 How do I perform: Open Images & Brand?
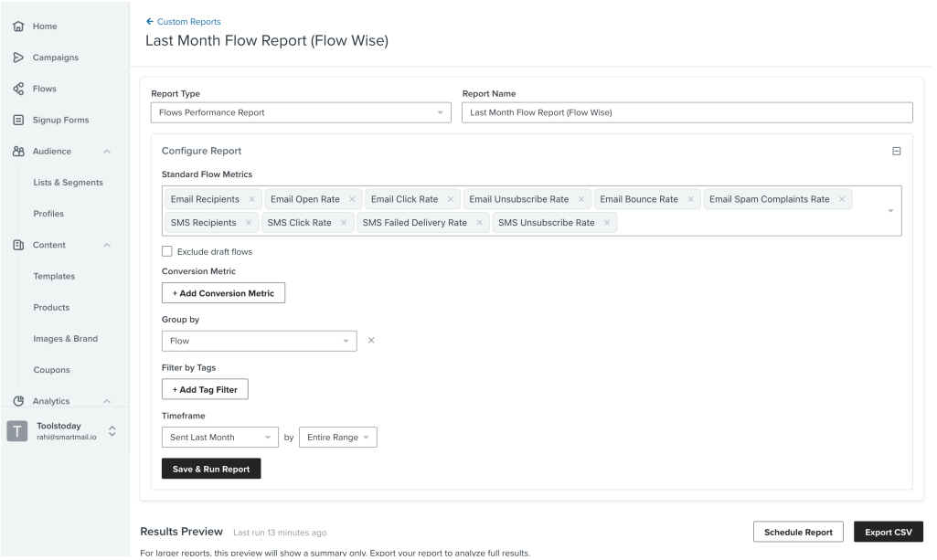click(66, 339)
